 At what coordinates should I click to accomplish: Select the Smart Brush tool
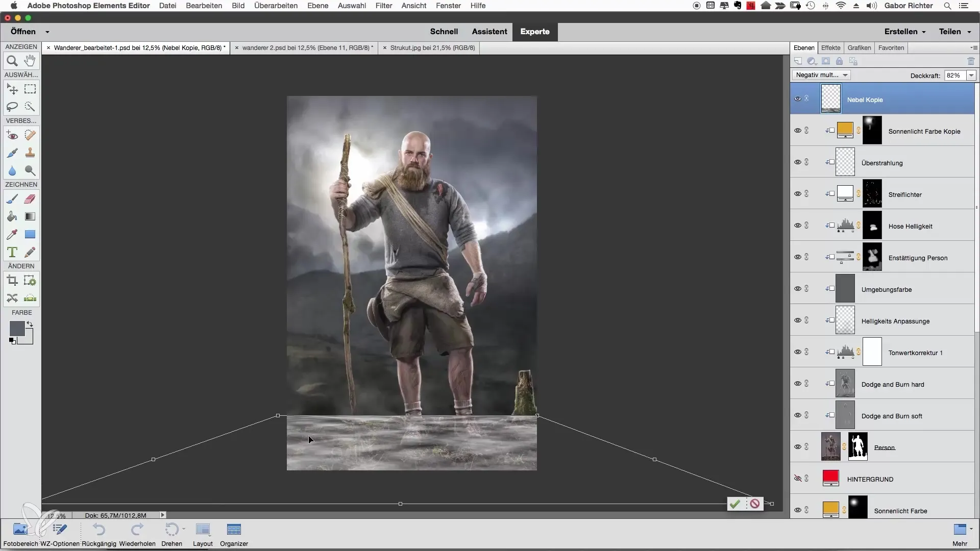pos(12,153)
